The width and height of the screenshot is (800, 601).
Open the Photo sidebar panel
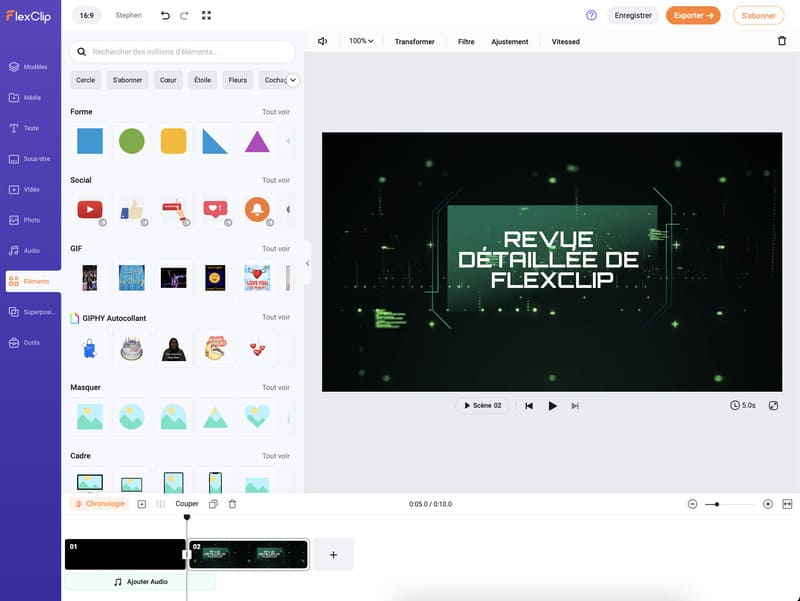click(x=25, y=220)
